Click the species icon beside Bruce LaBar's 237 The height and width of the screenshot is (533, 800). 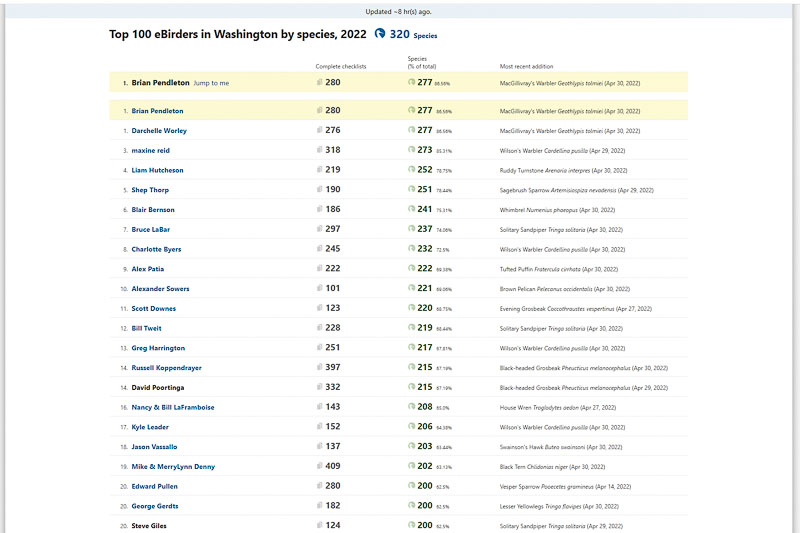(411, 229)
